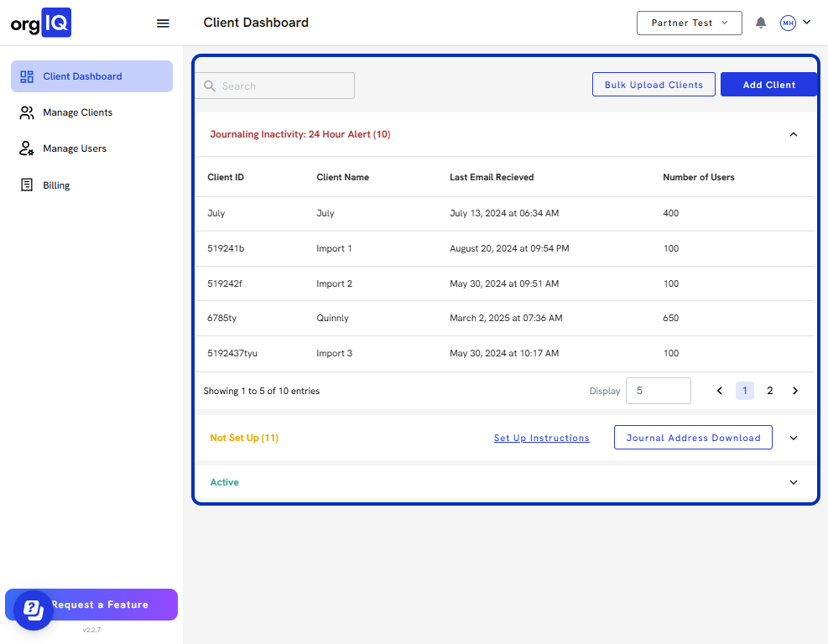Open Manage Users in the sidebar
Screen dimensions: 828x644
click(x=75, y=148)
